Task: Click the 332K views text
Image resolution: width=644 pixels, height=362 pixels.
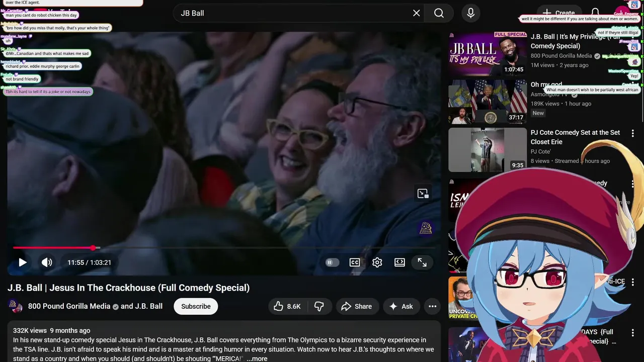Action: (30, 330)
